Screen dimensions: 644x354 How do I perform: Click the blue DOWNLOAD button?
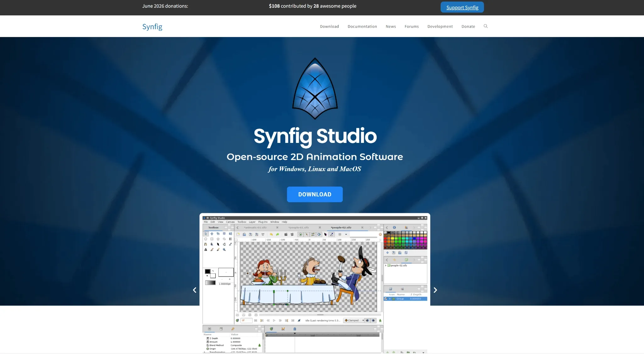point(315,194)
